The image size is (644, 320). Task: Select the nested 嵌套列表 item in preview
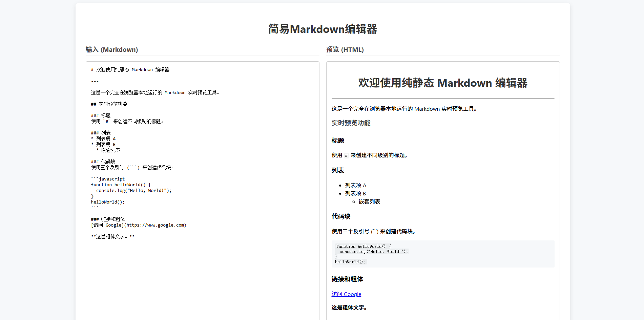(x=369, y=201)
